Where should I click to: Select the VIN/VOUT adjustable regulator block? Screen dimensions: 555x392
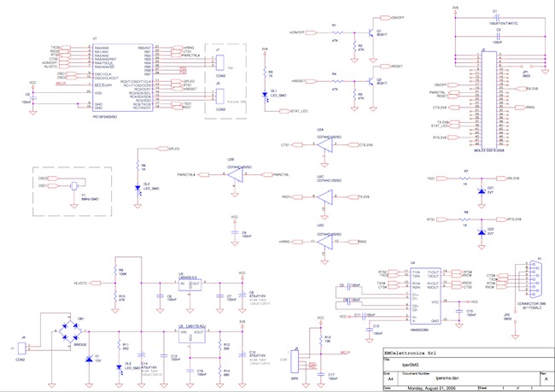coord(192,336)
